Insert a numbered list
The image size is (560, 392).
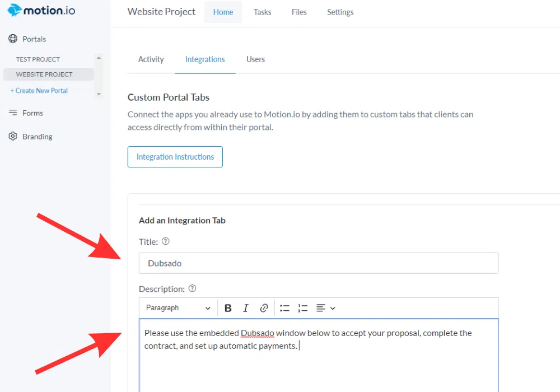pyautogui.click(x=303, y=308)
